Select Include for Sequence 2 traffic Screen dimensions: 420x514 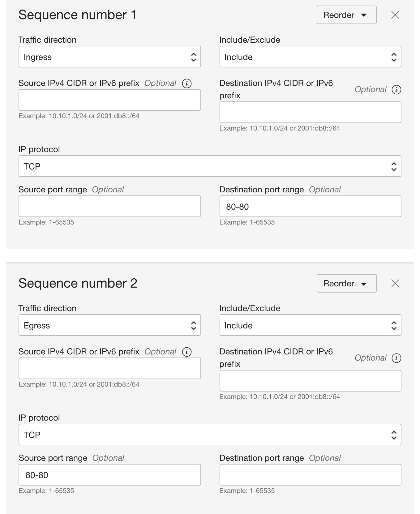pyautogui.click(x=310, y=325)
